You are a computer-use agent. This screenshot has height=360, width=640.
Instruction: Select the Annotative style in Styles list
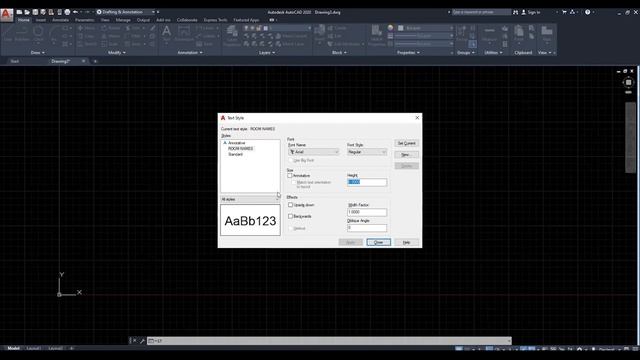coord(237,143)
